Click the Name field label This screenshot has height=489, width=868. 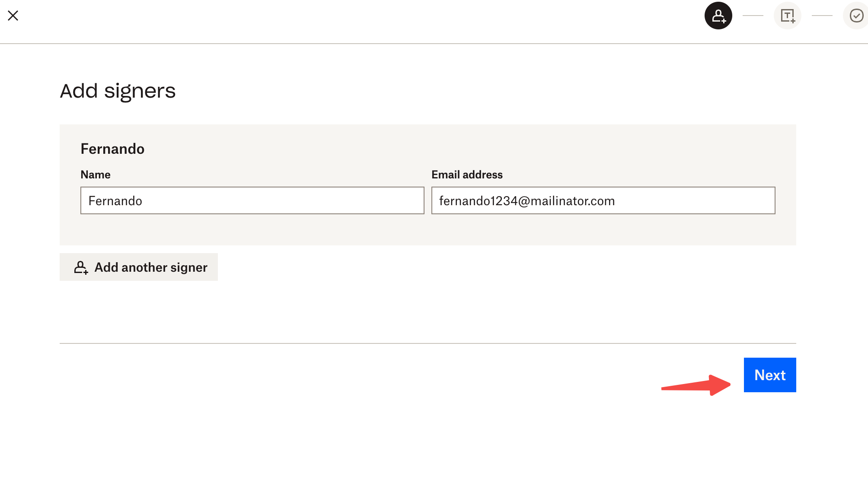click(x=96, y=175)
